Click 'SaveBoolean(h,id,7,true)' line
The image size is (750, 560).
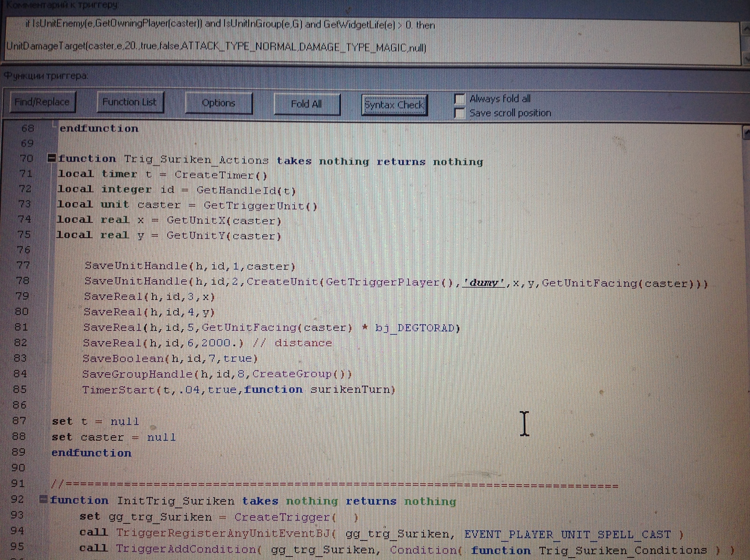pyautogui.click(x=170, y=359)
